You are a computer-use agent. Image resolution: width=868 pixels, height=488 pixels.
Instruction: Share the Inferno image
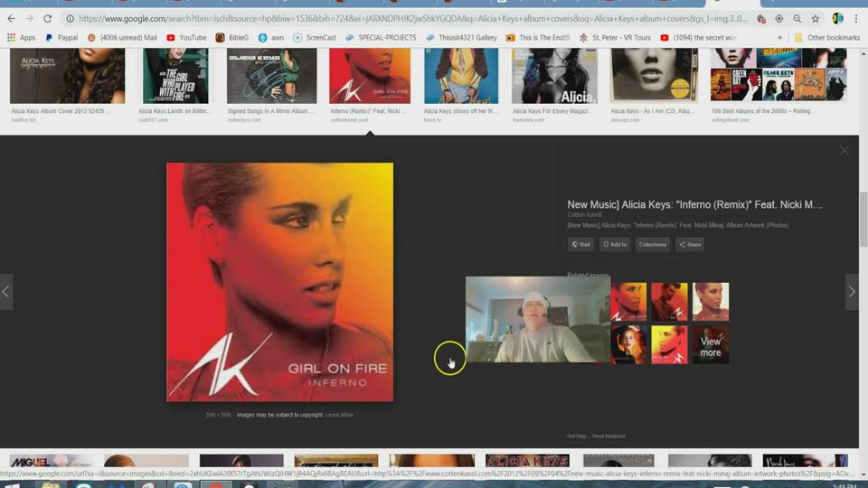tap(689, 244)
